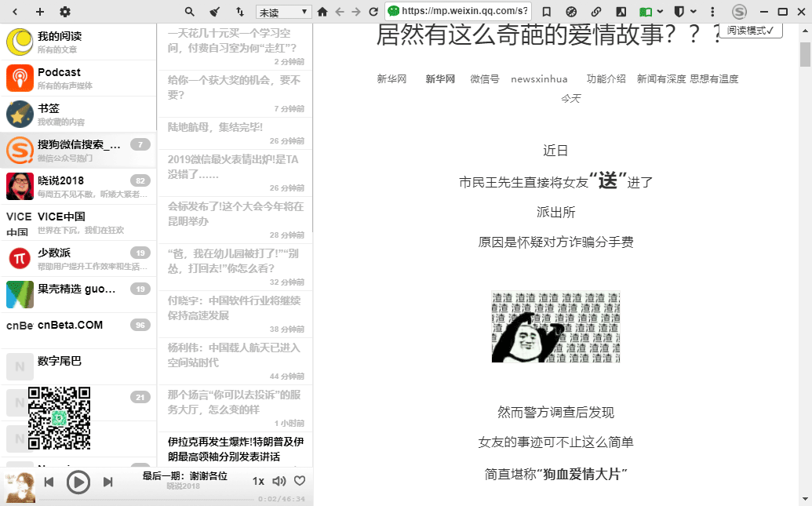
Task: Open article 会标发布了!这个大会今年将在昆明举办
Action: [235, 220]
